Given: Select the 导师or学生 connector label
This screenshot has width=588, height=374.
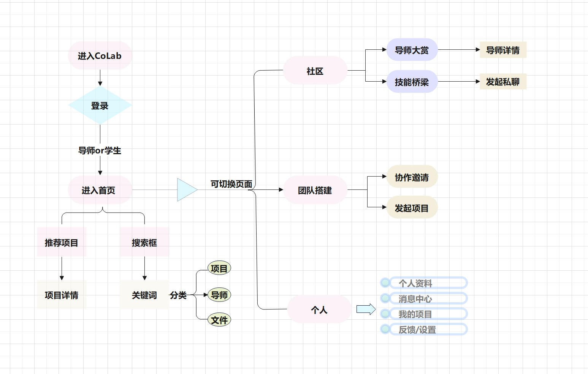Looking at the screenshot, I should (x=100, y=150).
